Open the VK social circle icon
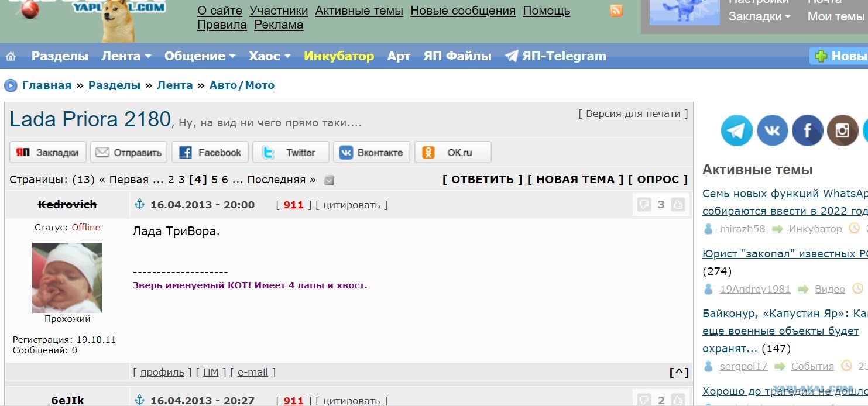This screenshot has width=868, height=406. tap(772, 130)
